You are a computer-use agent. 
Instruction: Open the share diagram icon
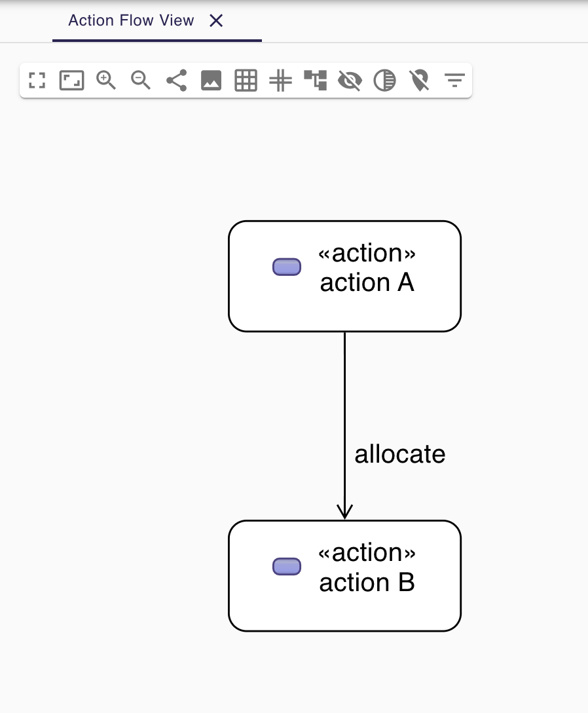tap(177, 80)
